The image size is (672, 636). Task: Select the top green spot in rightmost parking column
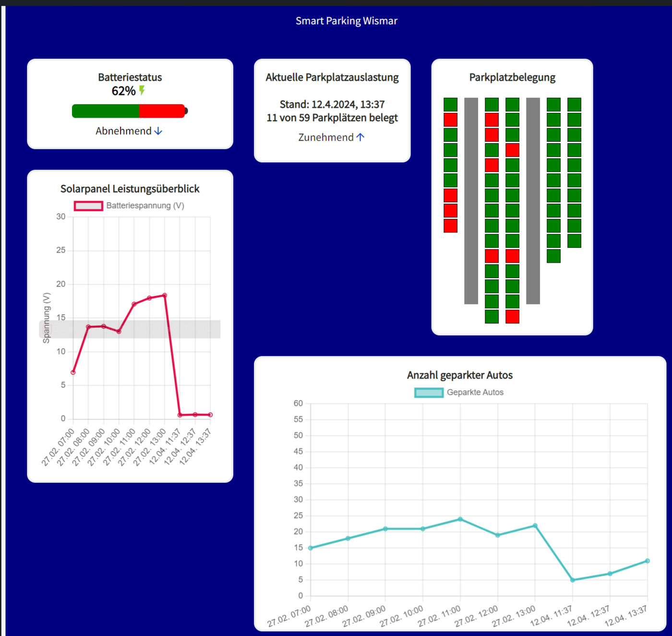(x=574, y=105)
